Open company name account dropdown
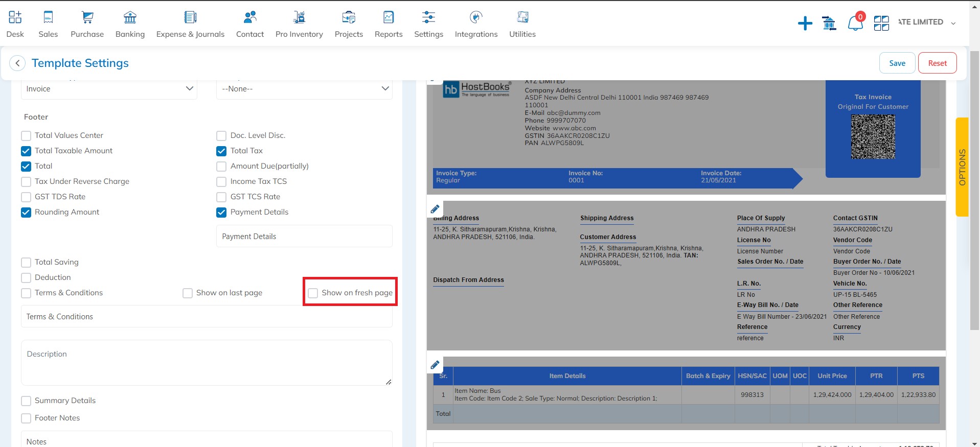The width and height of the screenshot is (980, 447). coord(926,22)
